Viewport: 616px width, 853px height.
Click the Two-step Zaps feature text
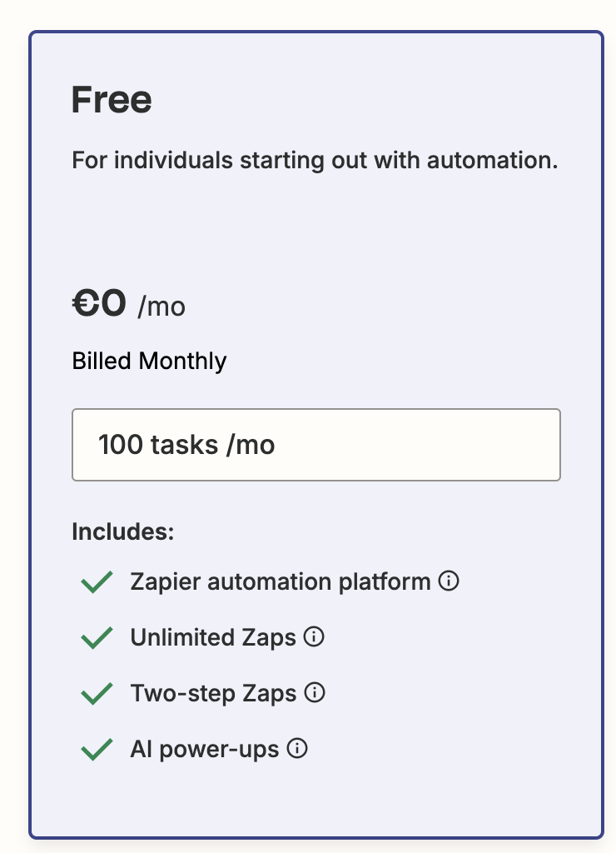213,692
